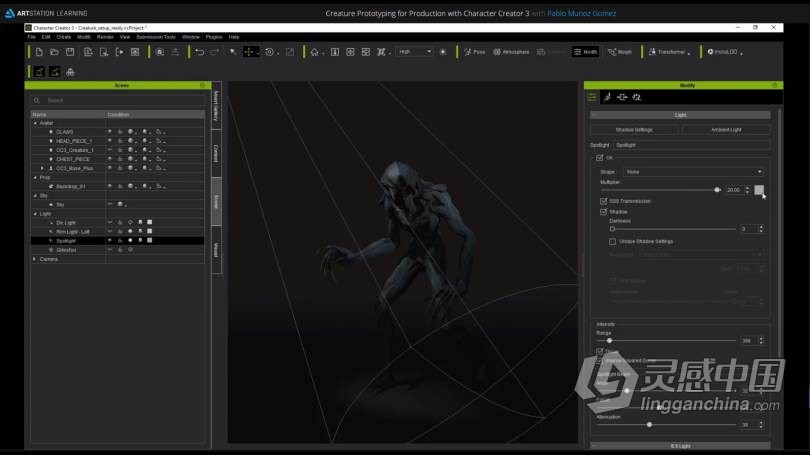Click the Multiplier slider handle
Image resolution: width=810 pixels, height=455 pixels.
(x=717, y=190)
